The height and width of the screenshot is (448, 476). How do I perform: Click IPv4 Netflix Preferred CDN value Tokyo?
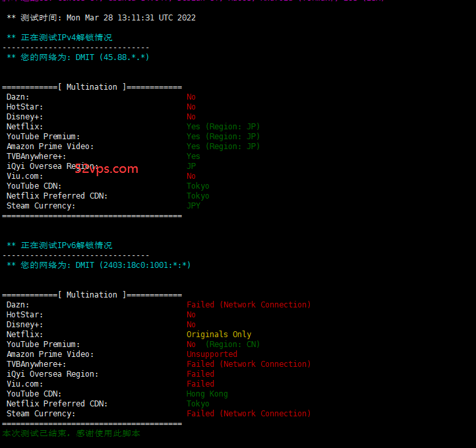[198, 195]
